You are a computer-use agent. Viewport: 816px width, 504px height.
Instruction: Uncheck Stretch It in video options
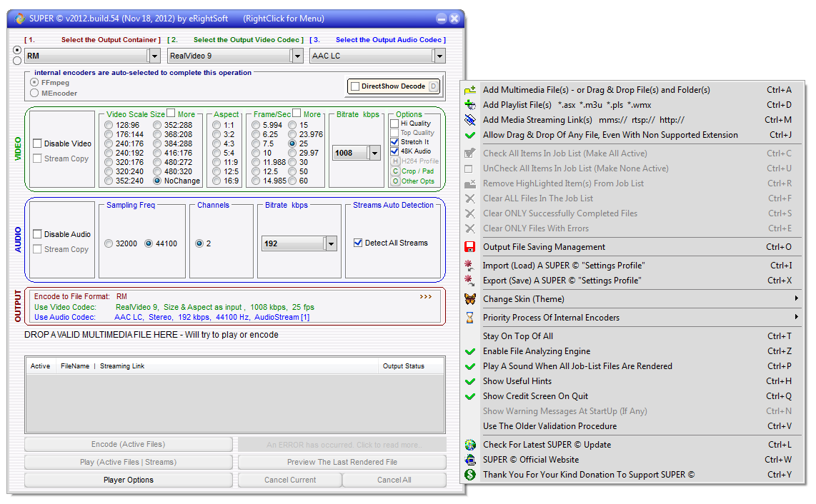tap(394, 142)
